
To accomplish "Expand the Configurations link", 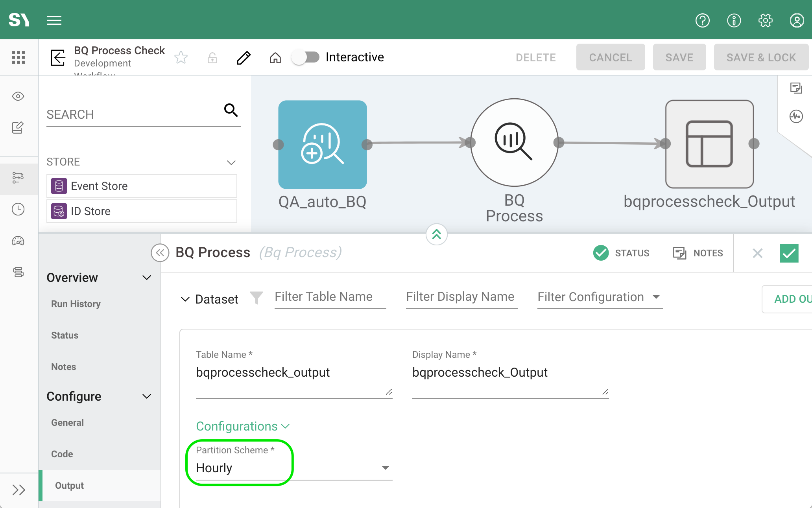I will [242, 426].
